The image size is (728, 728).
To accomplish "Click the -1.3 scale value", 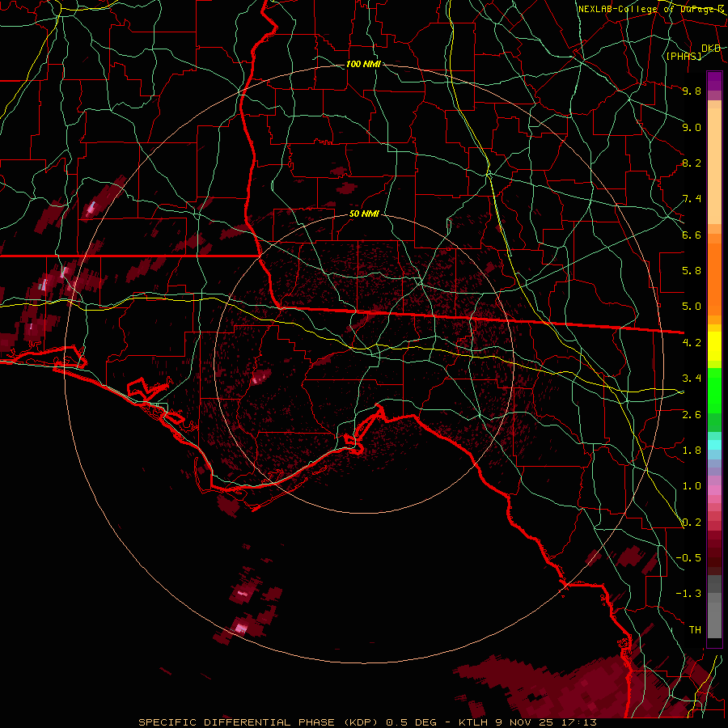I will tap(688, 594).
